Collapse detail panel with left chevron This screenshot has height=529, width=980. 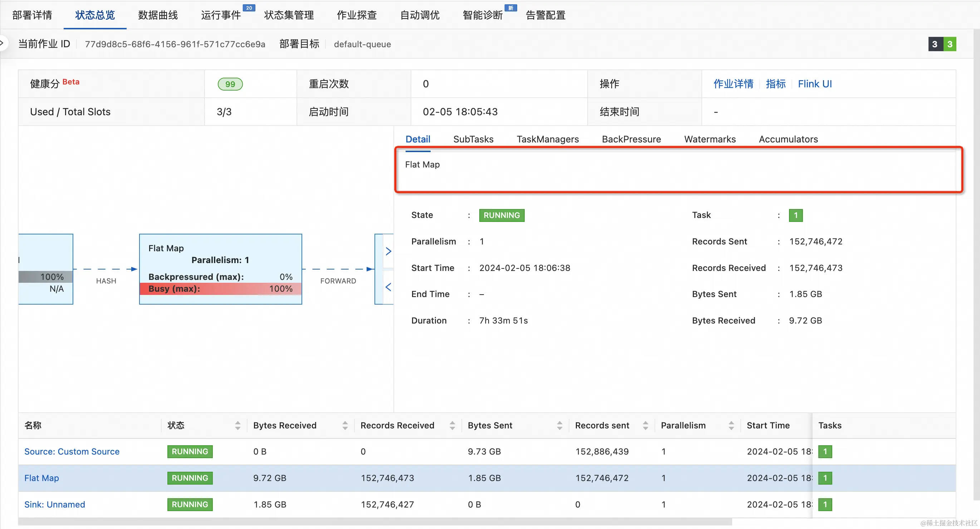coord(388,287)
